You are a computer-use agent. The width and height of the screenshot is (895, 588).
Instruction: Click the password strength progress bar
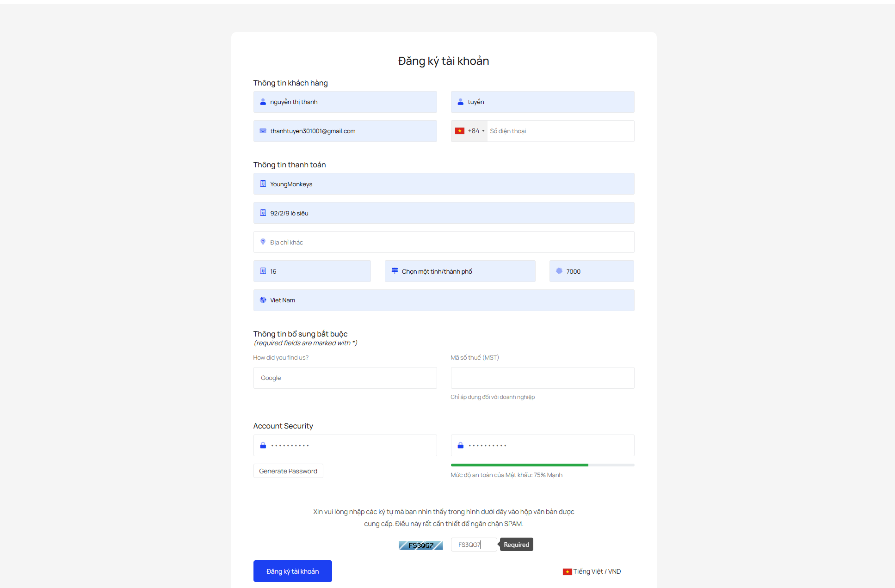click(x=542, y=465)
